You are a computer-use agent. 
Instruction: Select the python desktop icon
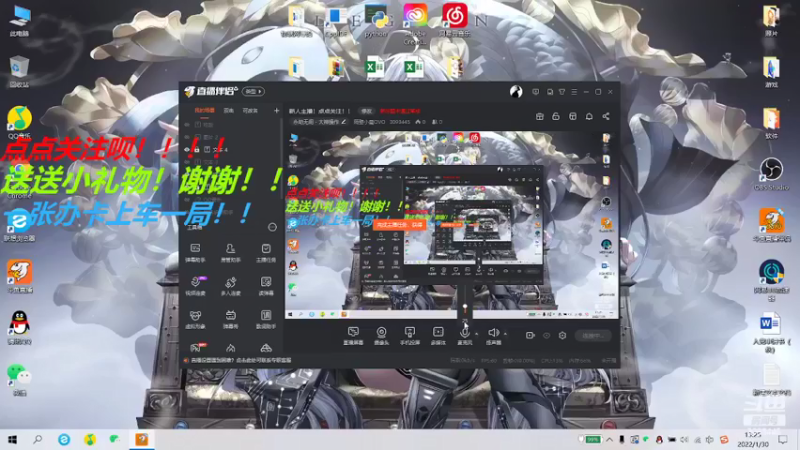(377, 20)
